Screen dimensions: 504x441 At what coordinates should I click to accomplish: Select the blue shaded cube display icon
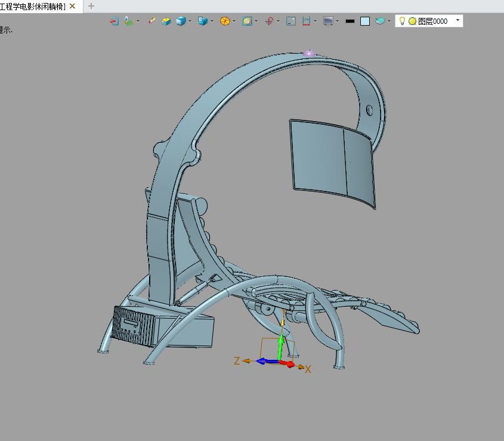[x=181, y=21]
